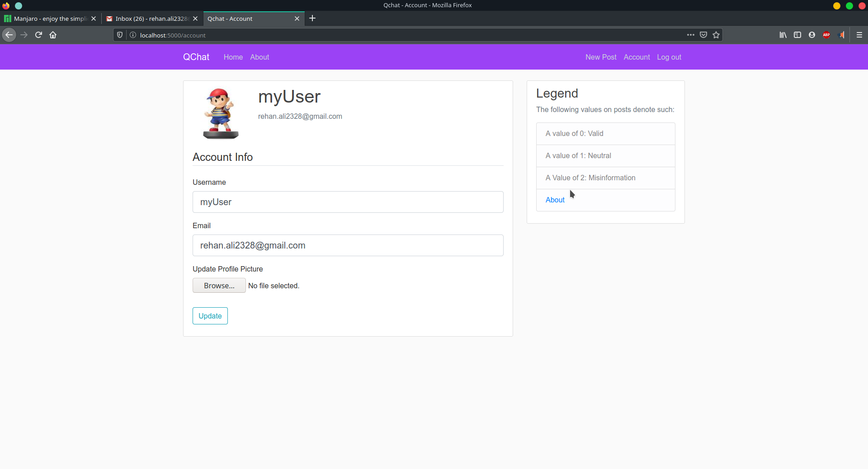Focus the Username input field
This screenshot has height=469, width=868.
tap(348, 202)
